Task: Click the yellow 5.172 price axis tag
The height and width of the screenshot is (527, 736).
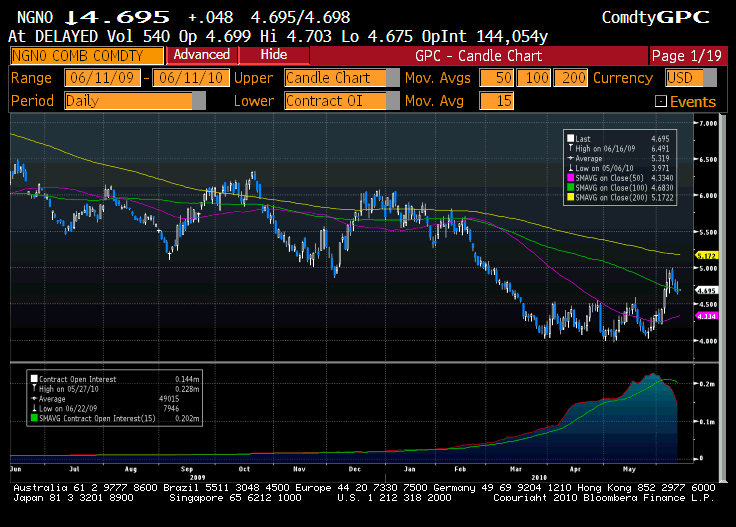Action: 707,256
